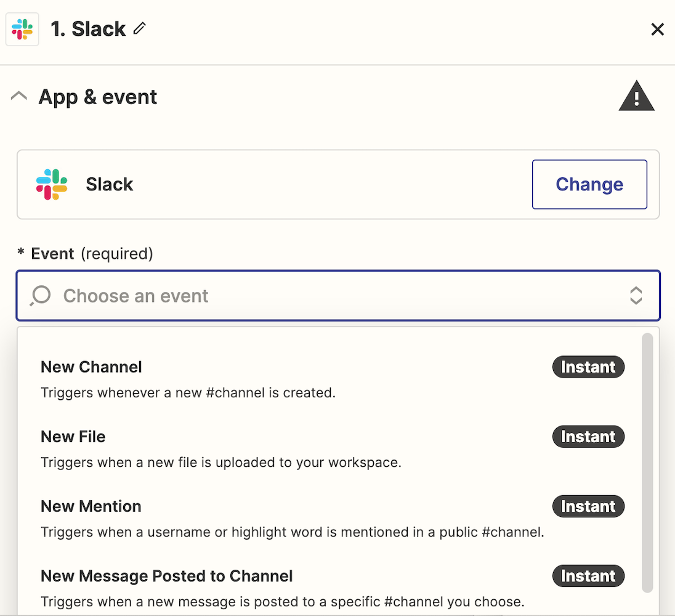The image size is (675, 616).
Task: Click the Instant badge beside New File
Action: [588, 437]
